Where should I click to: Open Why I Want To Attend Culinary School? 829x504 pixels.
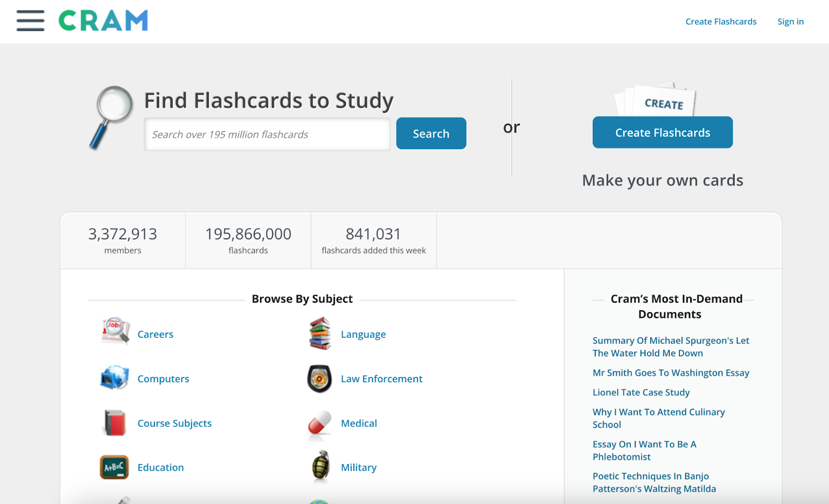pos(659,418)
